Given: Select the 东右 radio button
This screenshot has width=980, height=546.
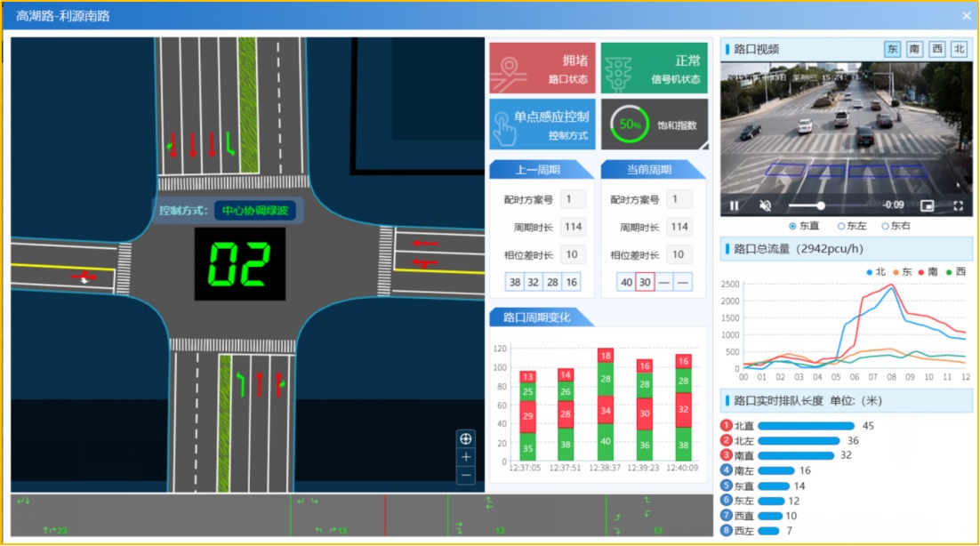Looking at the screenshot, I should tap(886, 227).
